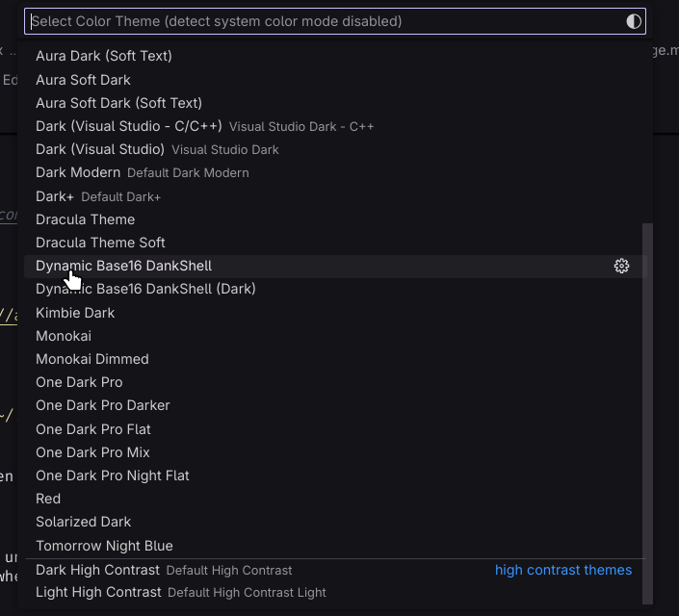The height and width of the screenshot is (616, 679).
Task: Open the high contrast themes link
Action: click(x=563, y=570)
